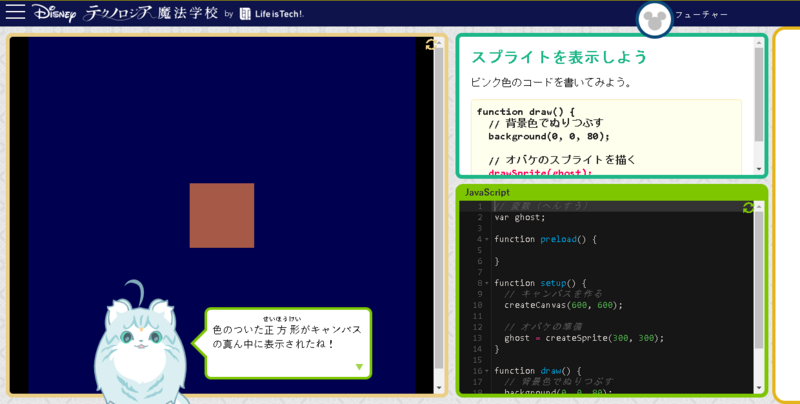Reset the JavaScript editor code

pyautogui.click(x=748, y=207)
